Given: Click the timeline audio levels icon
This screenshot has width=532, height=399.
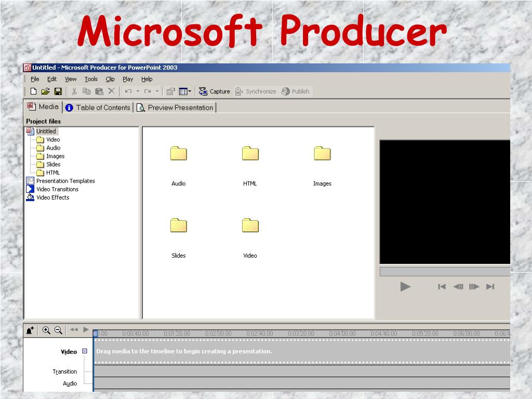Looking at the screenshot, I should (x=30, y=330).
